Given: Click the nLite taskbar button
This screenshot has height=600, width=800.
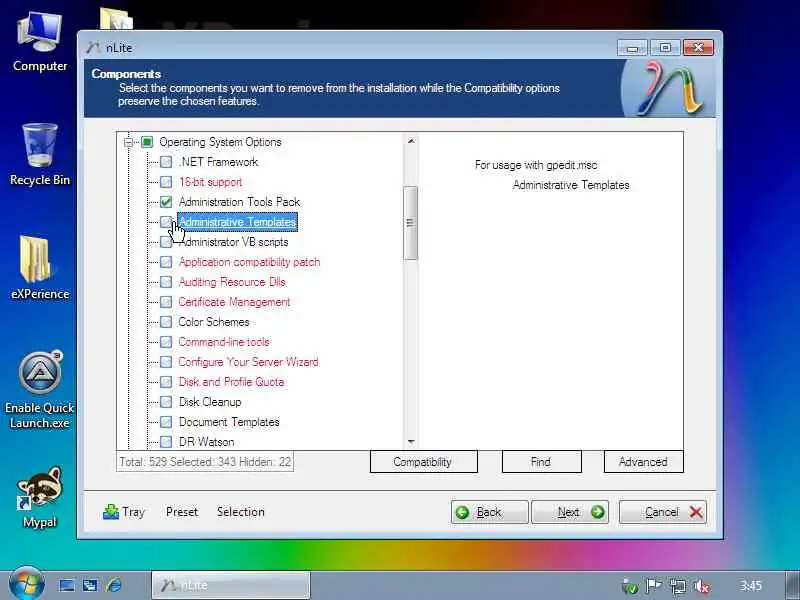Looking at the screenshot, I should (x=231, y=585).
